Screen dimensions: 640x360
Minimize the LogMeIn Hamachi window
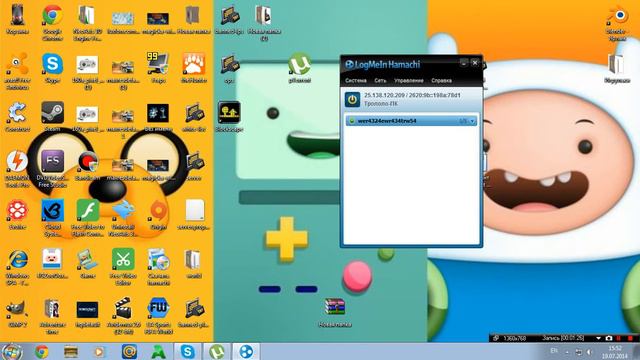click(464, 62)
